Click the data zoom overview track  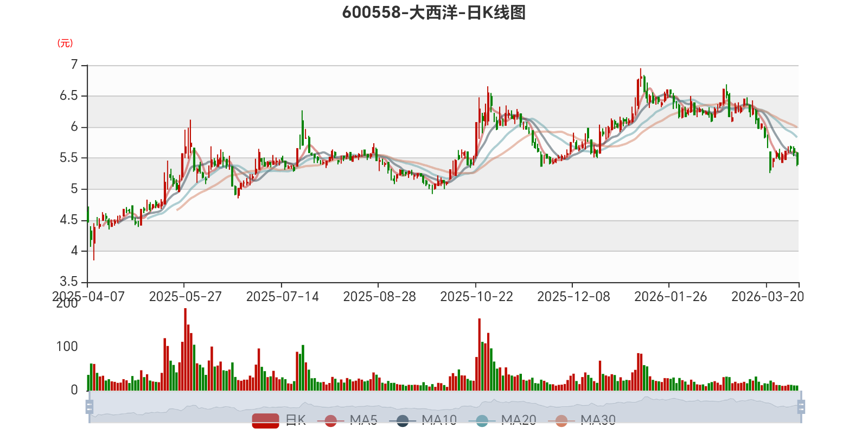[445, 407]
